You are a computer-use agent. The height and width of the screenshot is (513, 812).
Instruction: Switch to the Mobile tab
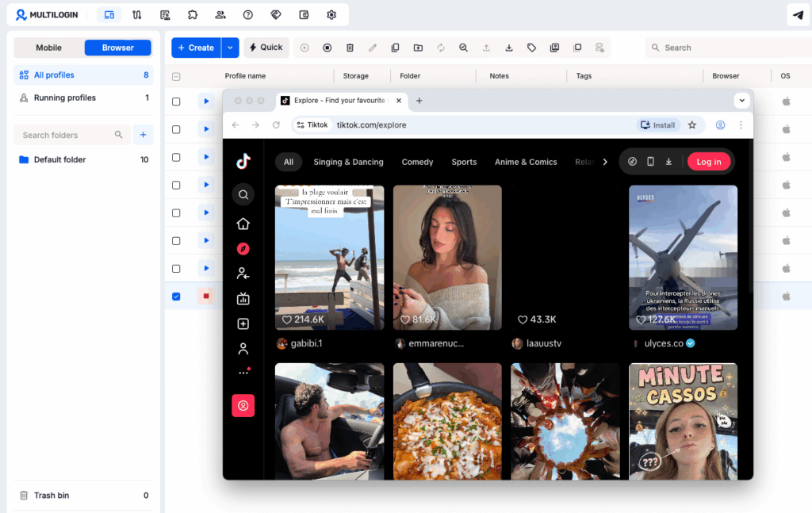[x=49, y=48]
